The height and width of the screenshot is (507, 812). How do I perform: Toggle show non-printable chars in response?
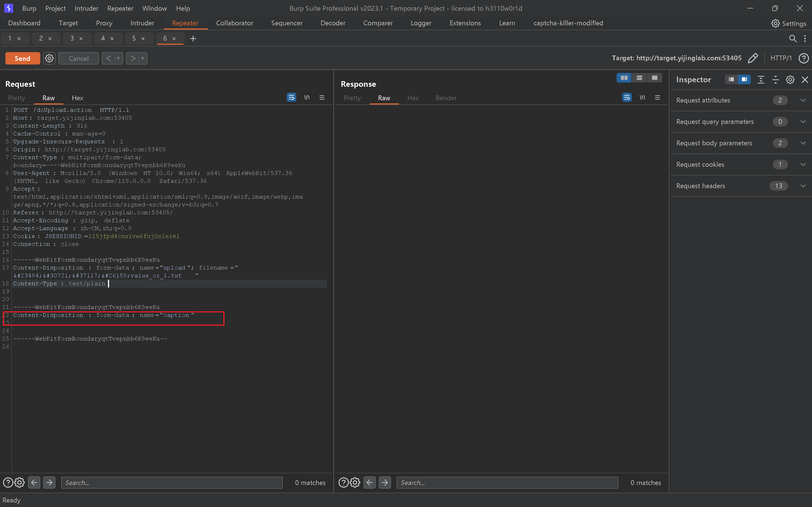[642, 97]
